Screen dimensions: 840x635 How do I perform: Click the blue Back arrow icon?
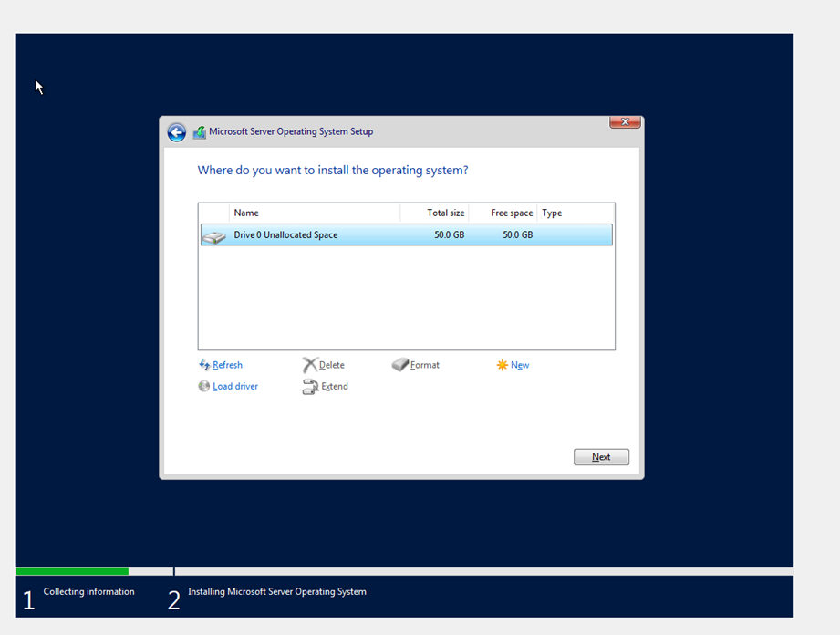pos(176,131)
